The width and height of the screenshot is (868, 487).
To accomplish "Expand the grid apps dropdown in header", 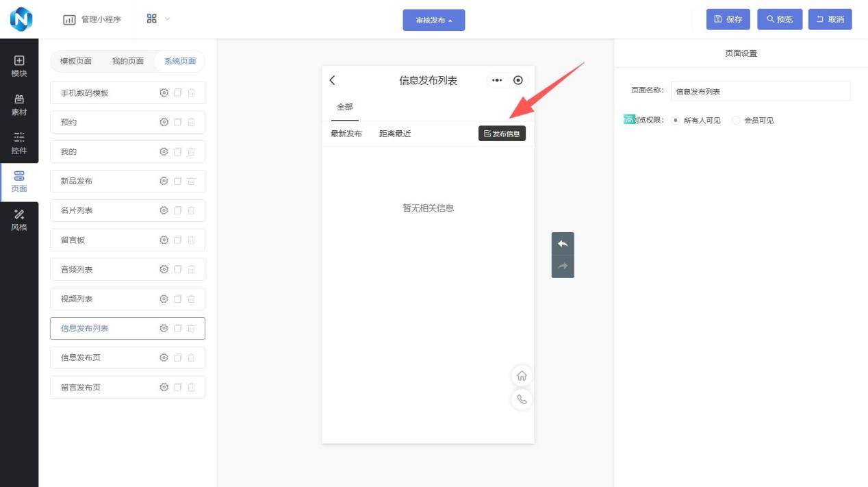I will (158, 19).
